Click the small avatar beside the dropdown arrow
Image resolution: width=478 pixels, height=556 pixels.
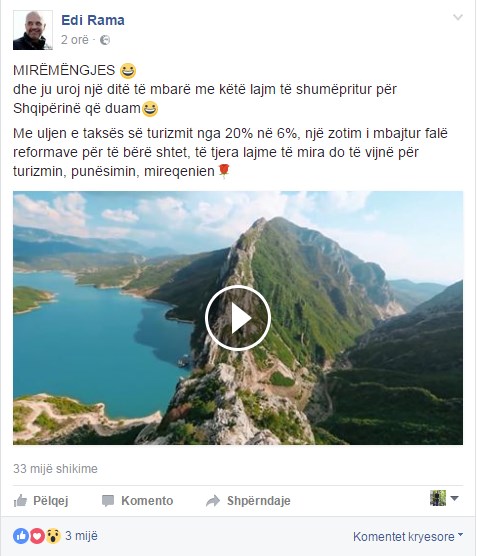(x=438, y=498)
